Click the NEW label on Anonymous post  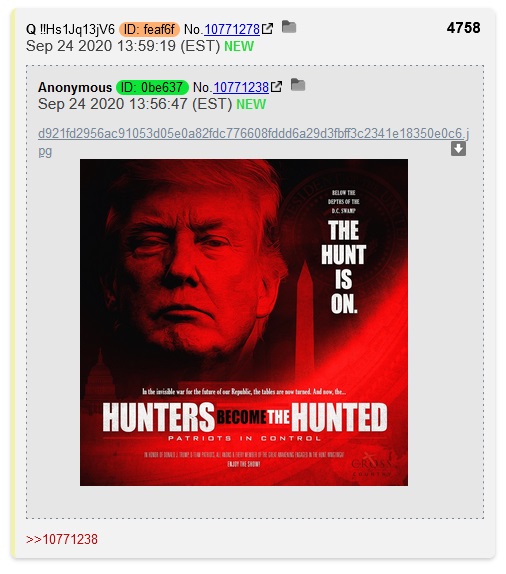point(251,105)
